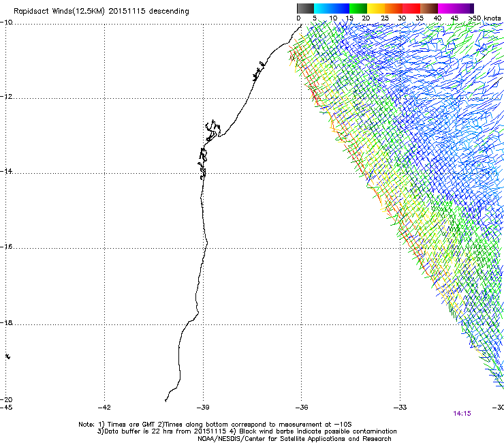Select the orange 25-30 knots color band
The height and width of the screenshot is (443, 504).
pyautogui.click(x=394, y=8)
